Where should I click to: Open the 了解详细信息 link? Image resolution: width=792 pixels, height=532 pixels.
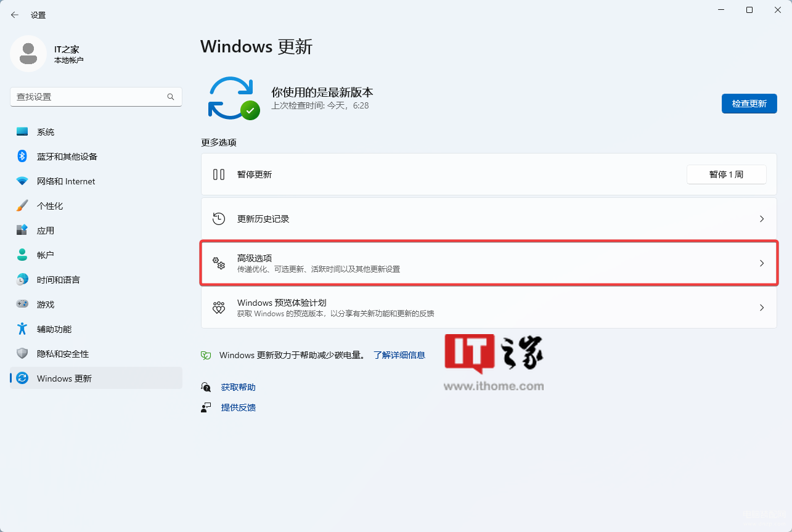[399, 355]
